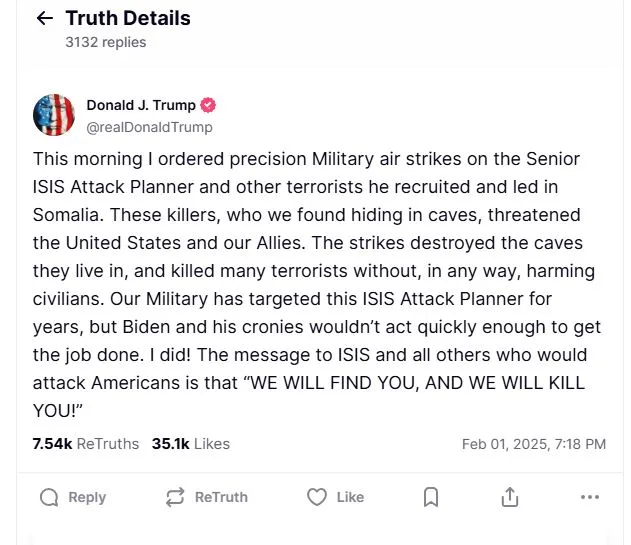The width and height of the screenshot is (631, 545).
Task: Bookmark this post
Action: pyautogui.click(x=431, y=497)
